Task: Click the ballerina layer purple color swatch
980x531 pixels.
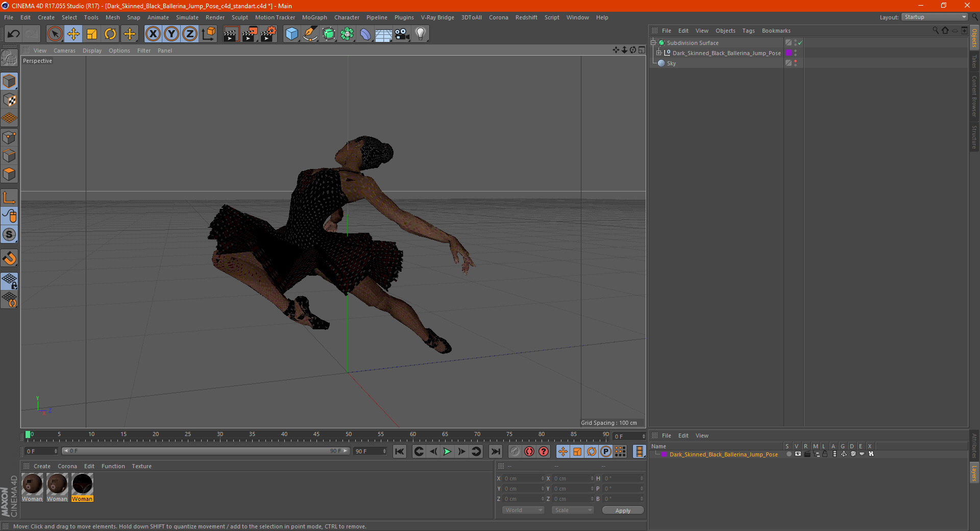Action: pos(664,454)
